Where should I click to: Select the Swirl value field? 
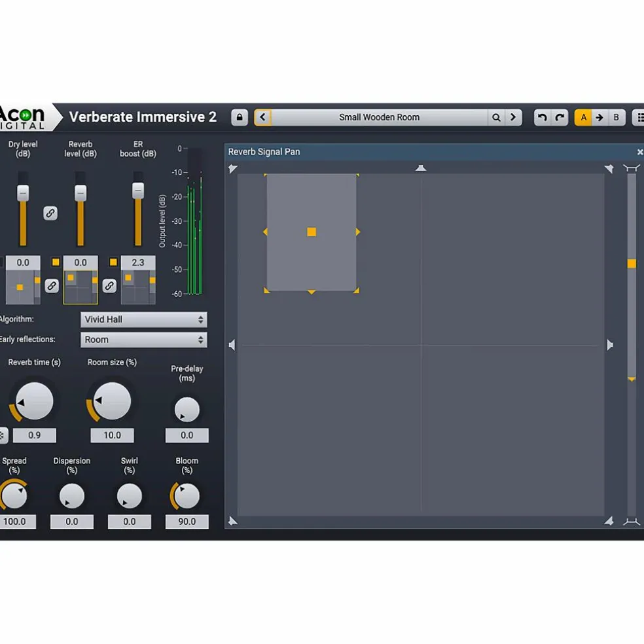130,522
